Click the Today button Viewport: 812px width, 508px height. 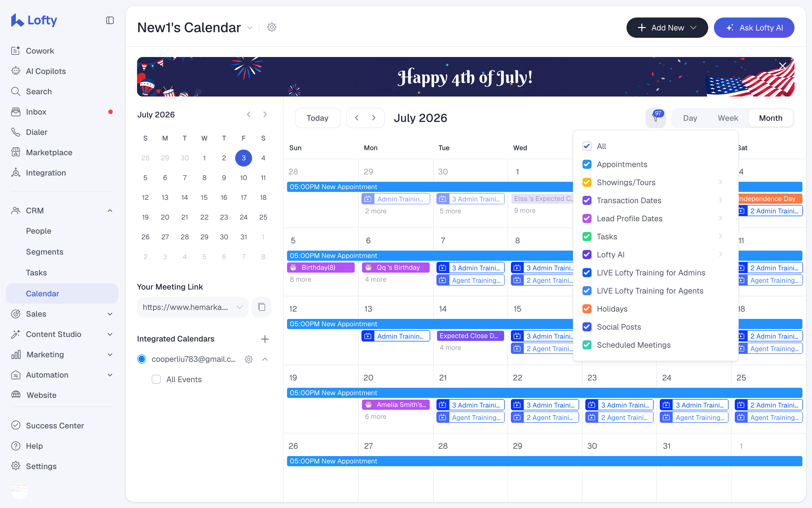317,118
